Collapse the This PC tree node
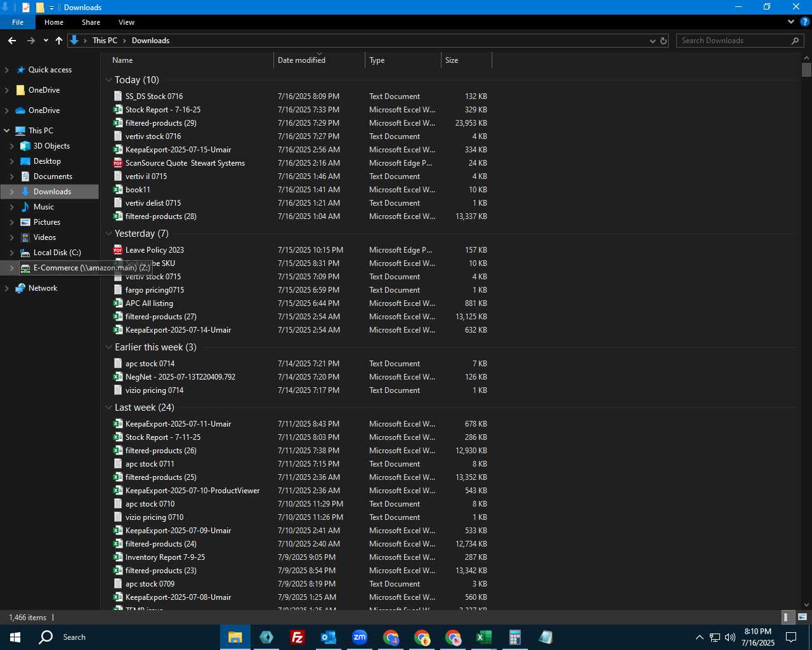Viewport: 812px width, 650px height. click(6, 131)
